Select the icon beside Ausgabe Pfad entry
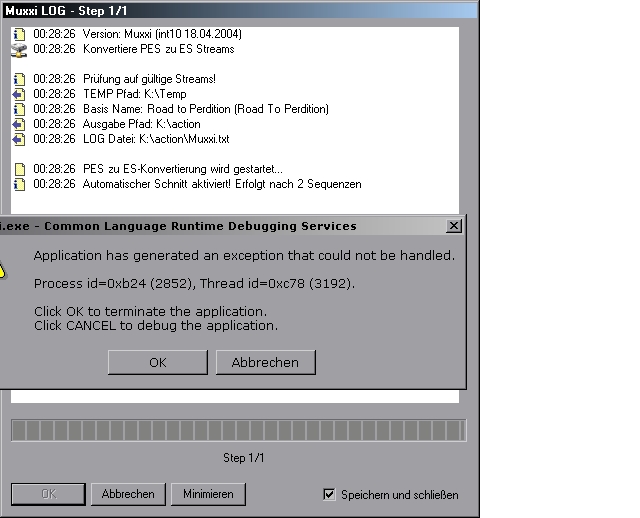640x518 pixels. pos(18,124)
